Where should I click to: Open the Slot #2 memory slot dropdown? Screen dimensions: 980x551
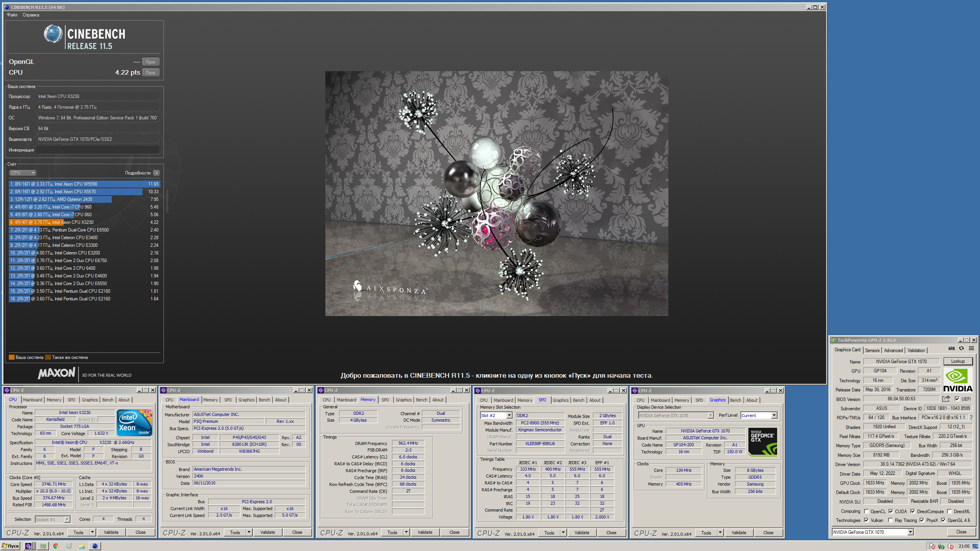pos(496,416)
